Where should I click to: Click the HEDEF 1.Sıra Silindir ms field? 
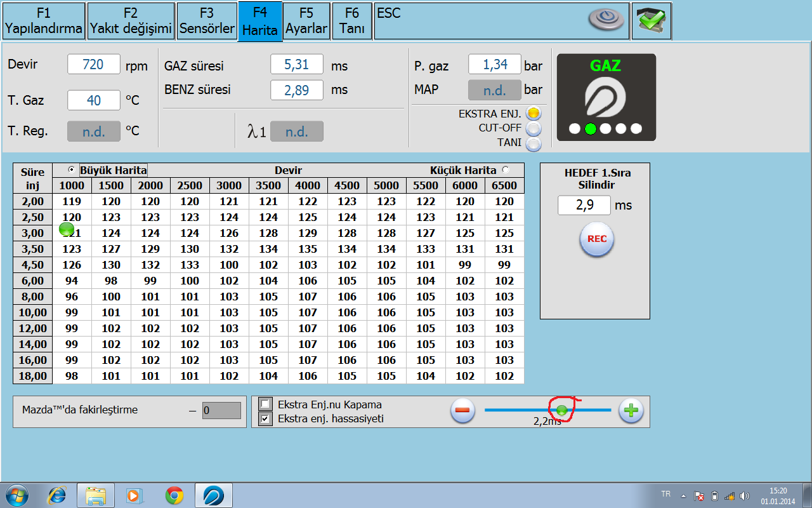point(584,205)
